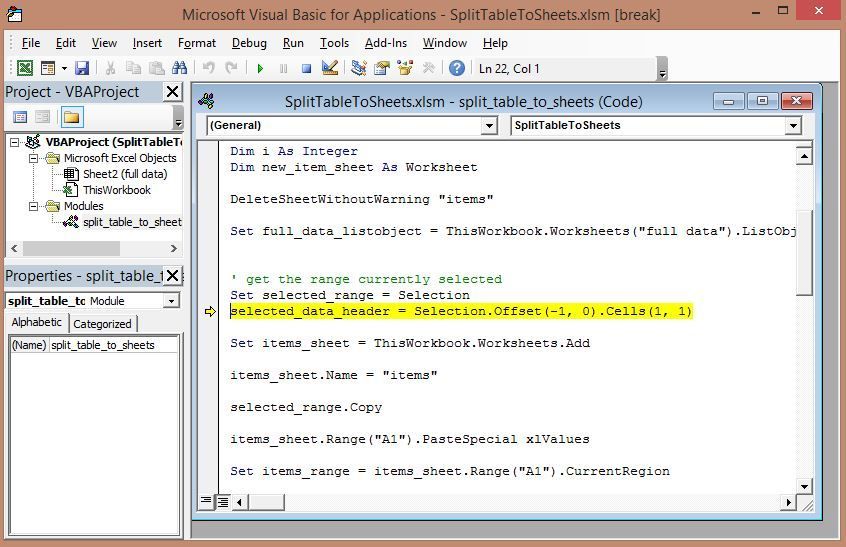The height and width of the screenshot is (547, 846).
Task: Click the code line 'selected_range.Copy'
Action: click(306, 407)
